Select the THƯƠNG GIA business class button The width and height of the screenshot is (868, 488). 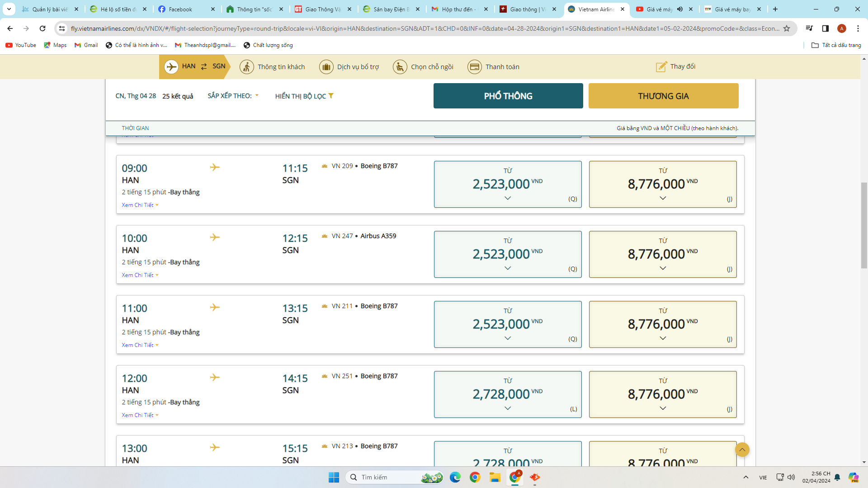pyautogui.click(x=663, y=96)
